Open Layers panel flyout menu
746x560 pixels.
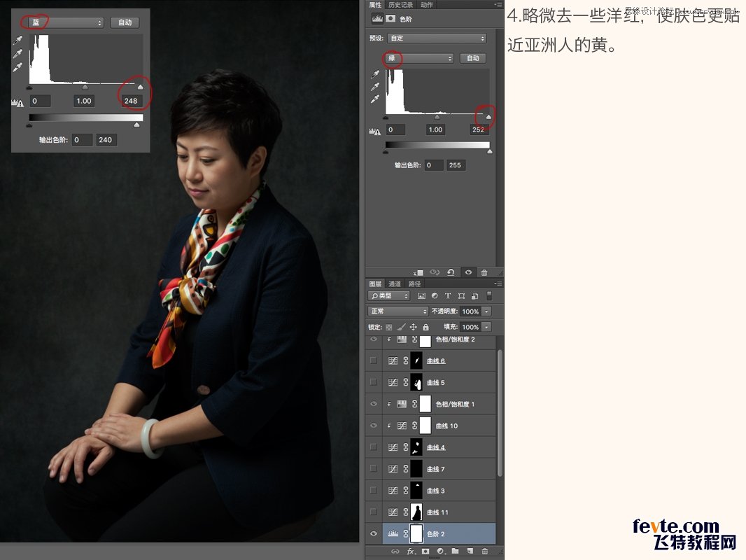[498, 283]
